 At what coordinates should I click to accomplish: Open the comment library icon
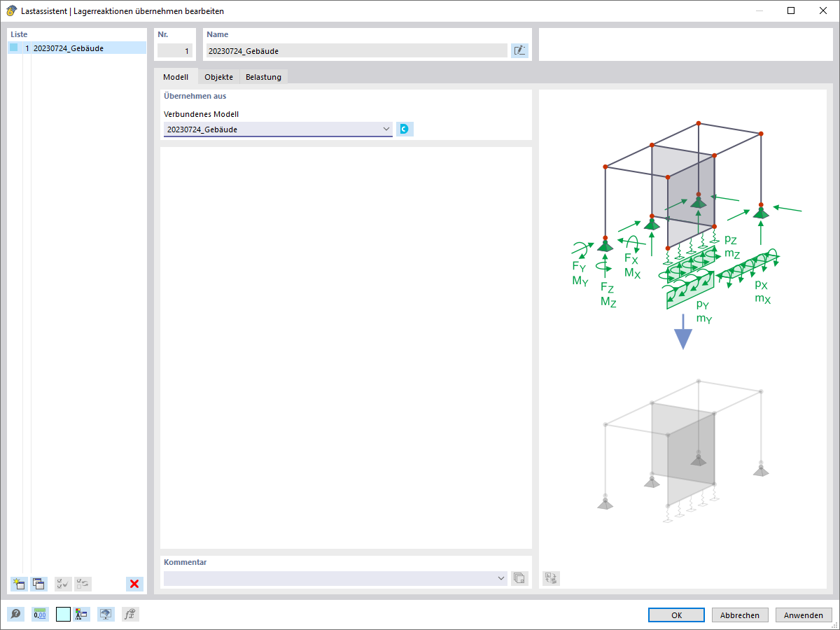519,578
